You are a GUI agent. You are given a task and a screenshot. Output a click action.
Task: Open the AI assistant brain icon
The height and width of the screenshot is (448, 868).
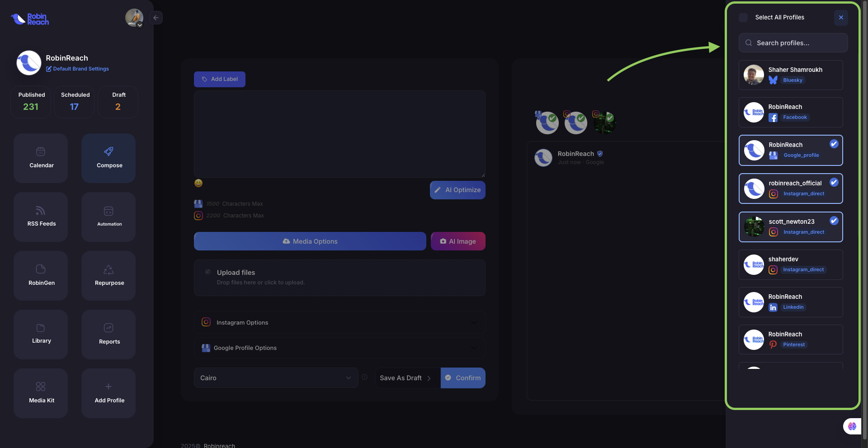click(x=852, y=426)
